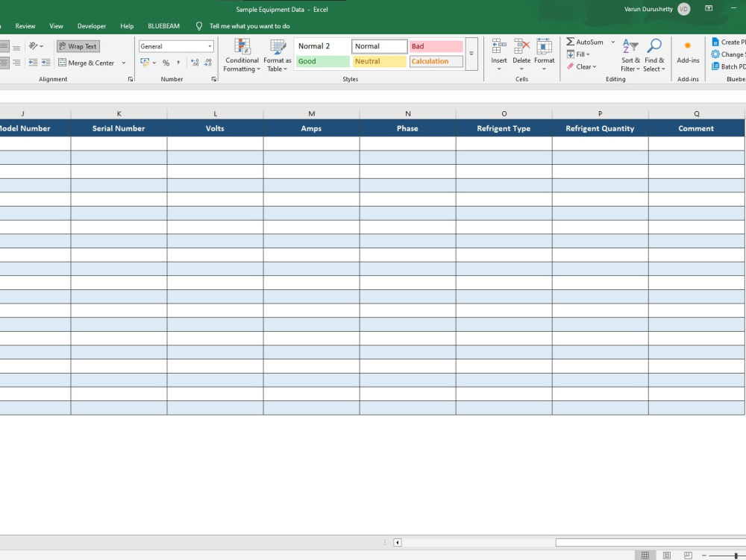The image size is (746, 560).
Task: Apply the Good cell style
Action: click(322, 61)
